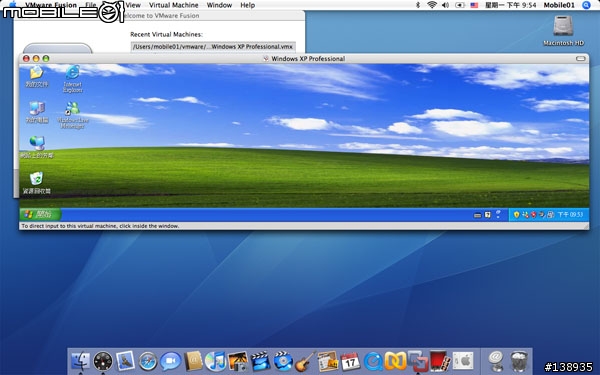Open Photo Booth in the Dock

point(440,361)
